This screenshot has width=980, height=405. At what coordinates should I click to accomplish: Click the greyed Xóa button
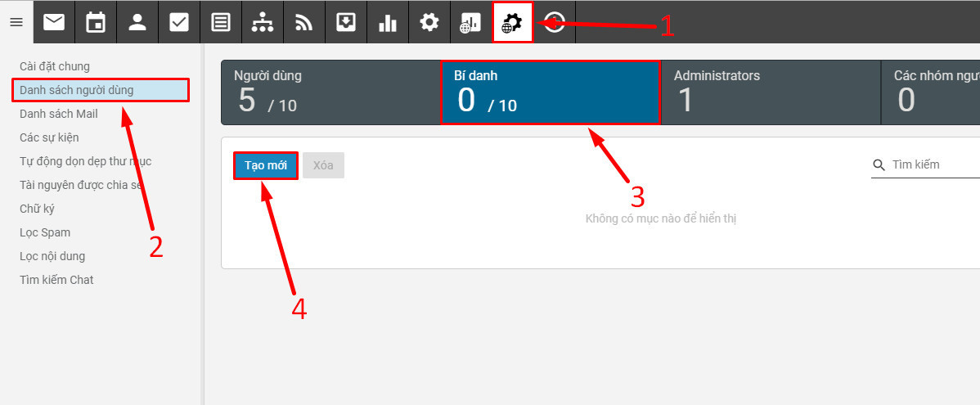(323, 165)
